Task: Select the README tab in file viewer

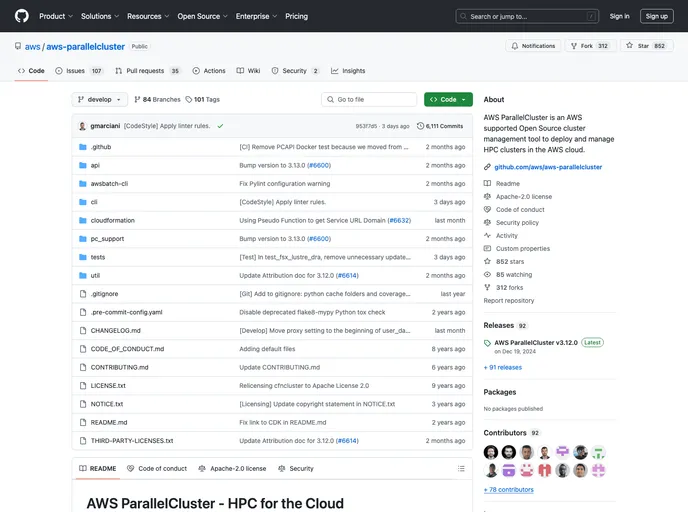Action: coord(97,469)
